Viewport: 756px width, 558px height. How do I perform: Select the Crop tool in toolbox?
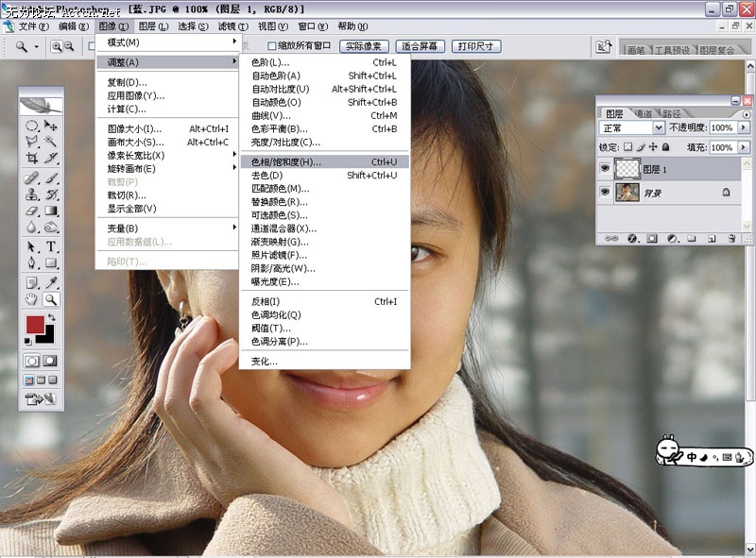(31, 159)
